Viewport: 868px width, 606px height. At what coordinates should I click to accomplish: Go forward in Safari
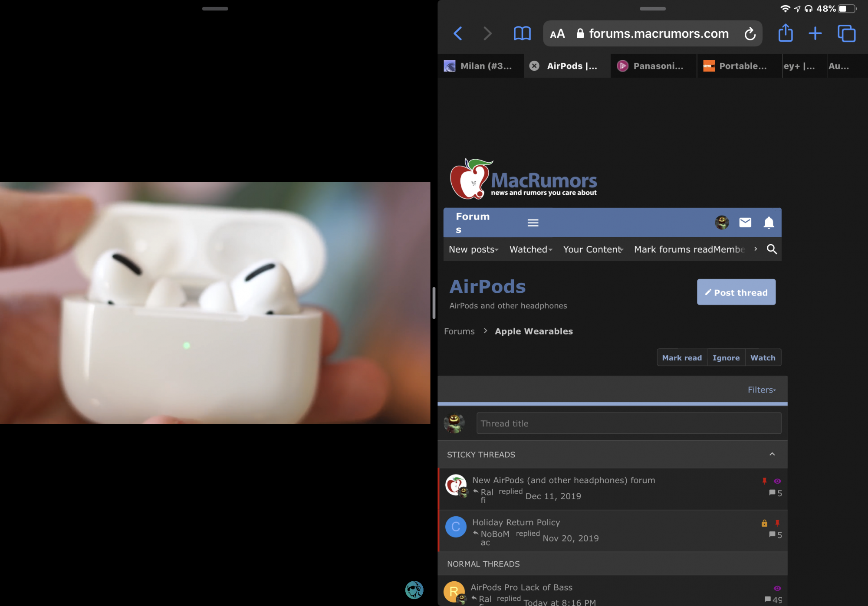tap(487, 33)
